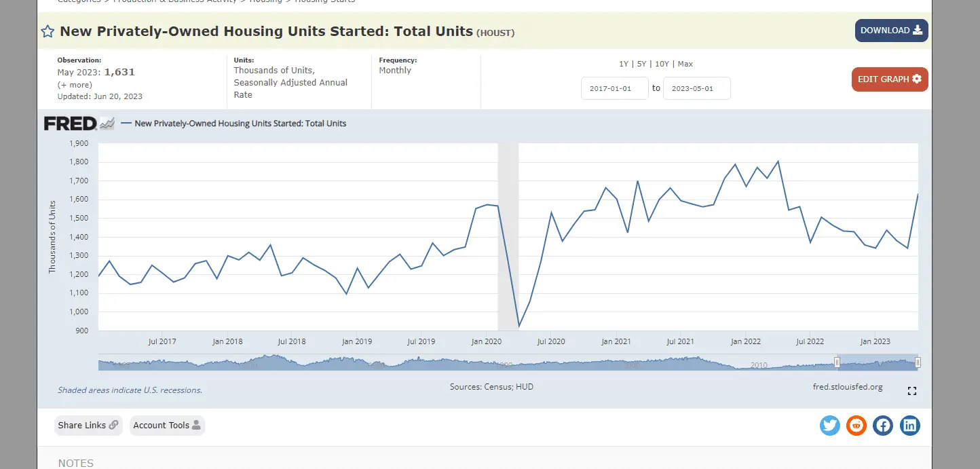Click the May 2023: 1,631 observation
The width and height of the screenshot is (980, 469).
[x=96, y=72]
